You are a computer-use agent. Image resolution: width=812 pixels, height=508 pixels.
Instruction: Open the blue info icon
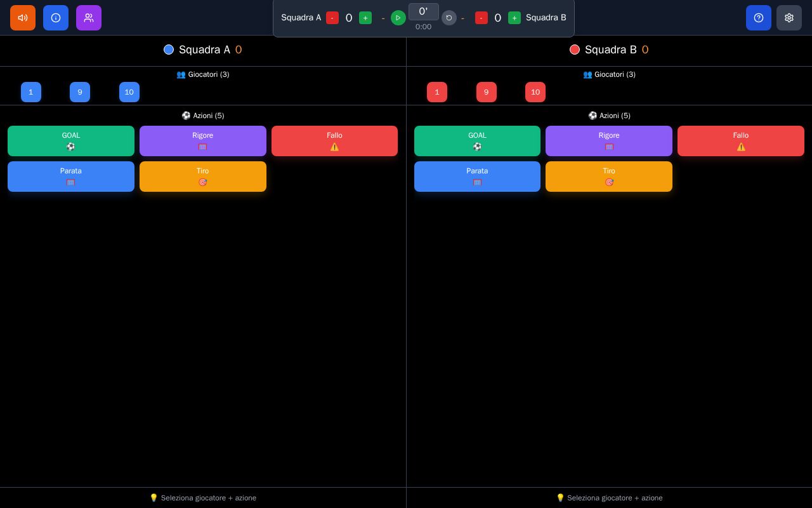coord(56,18)
